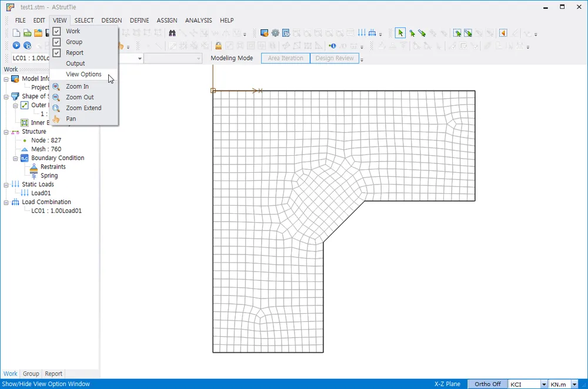This screenshot has width=588, height=389.
Task: Click the Static Loads arrows toolbar icon
Action: [x=362, y=33]
